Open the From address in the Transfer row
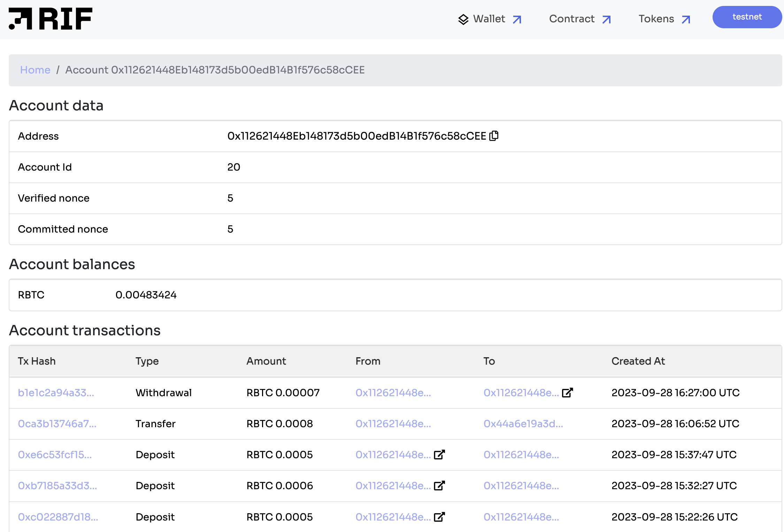784x532 pixels. pyautogui.click(x=393, y=424)
